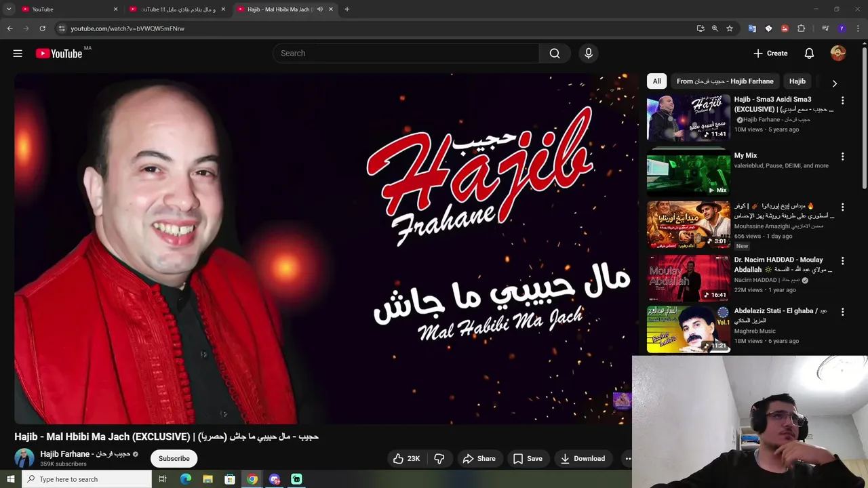Open the Moulay Abdallah video thumbnail
This screenshot has width=868, height=488.
688,278
